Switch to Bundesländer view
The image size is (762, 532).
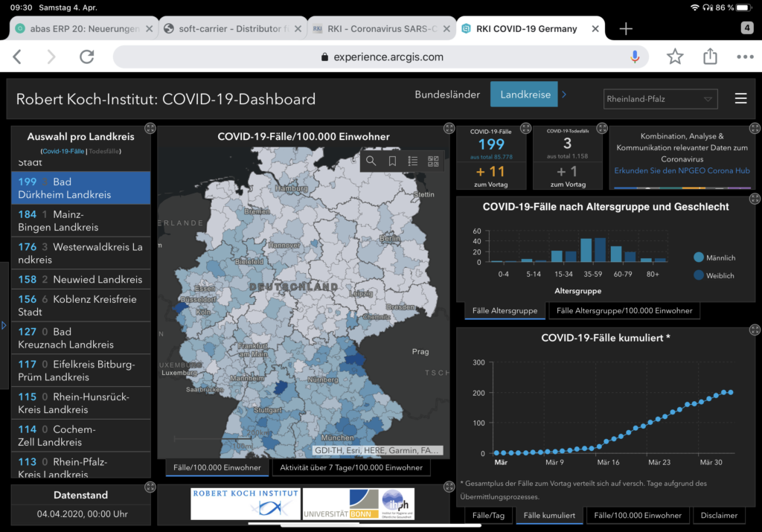pos(447,94)
